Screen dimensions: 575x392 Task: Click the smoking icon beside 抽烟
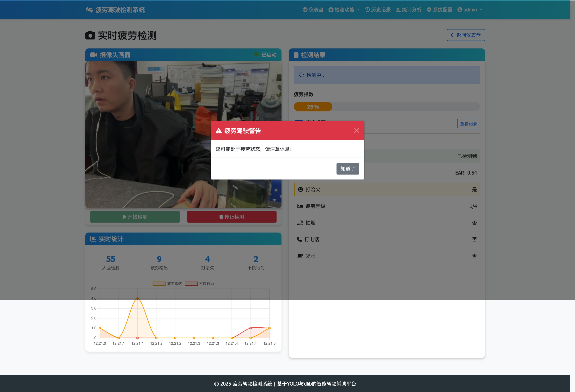[300, 223]
